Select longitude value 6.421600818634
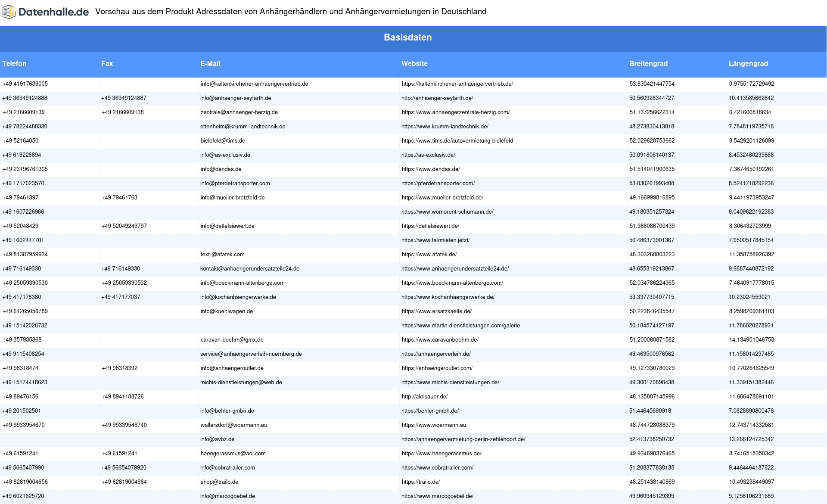The image size is (827, 504). point(750,112)
